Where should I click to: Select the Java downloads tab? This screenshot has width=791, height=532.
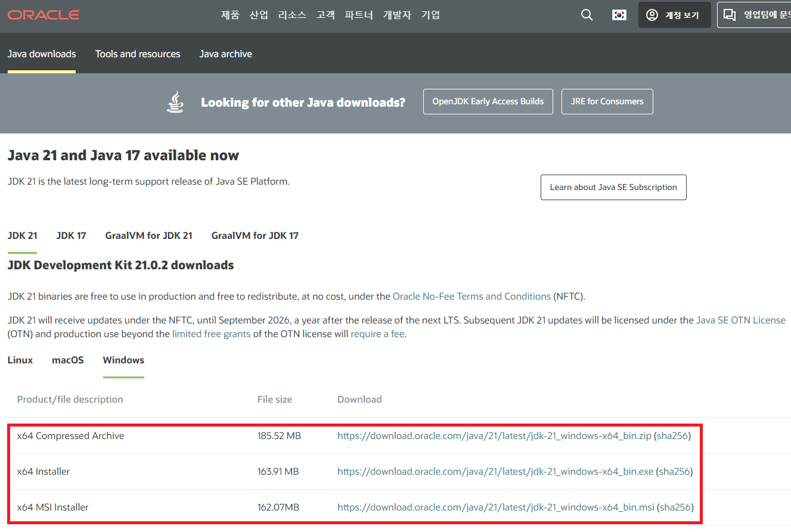(x=42, y=54)
